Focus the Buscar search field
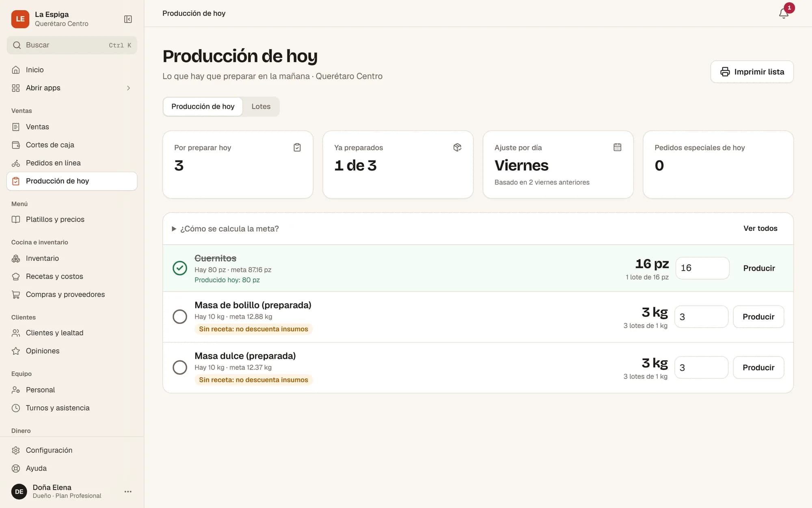Viewport: 812px width, 508px height. click(72, 45)
